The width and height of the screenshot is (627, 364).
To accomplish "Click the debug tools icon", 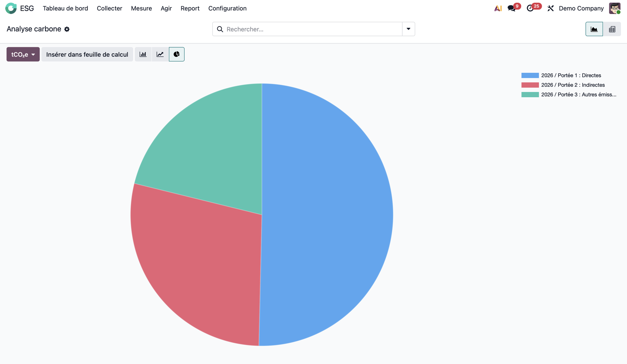I will coord(551,8).
